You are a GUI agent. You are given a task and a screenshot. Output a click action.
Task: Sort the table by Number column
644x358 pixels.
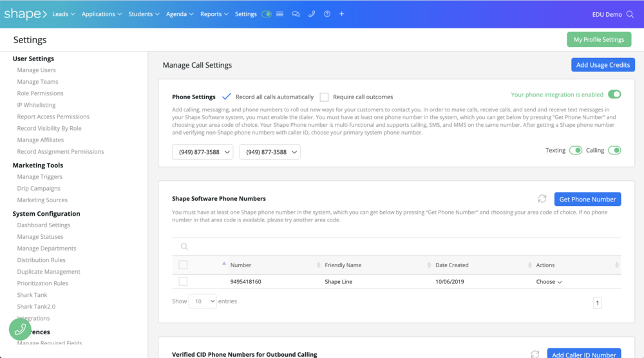tap(241, 265)
